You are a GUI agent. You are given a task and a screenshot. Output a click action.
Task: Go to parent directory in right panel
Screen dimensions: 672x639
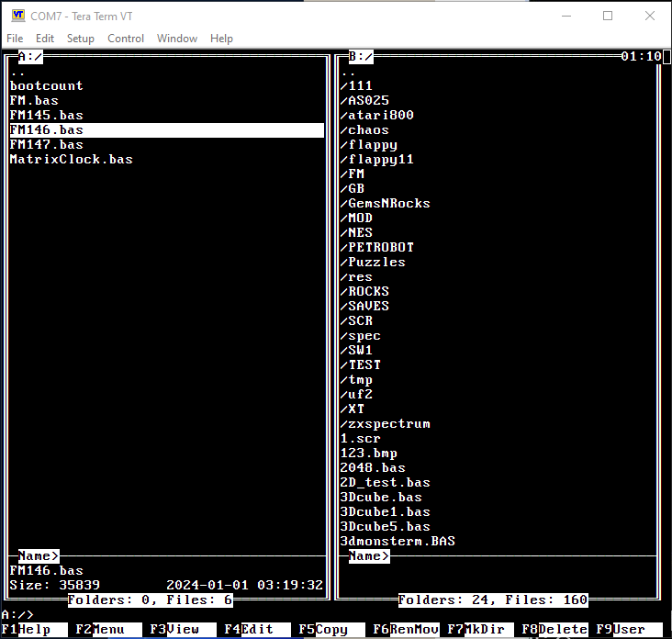348,72
